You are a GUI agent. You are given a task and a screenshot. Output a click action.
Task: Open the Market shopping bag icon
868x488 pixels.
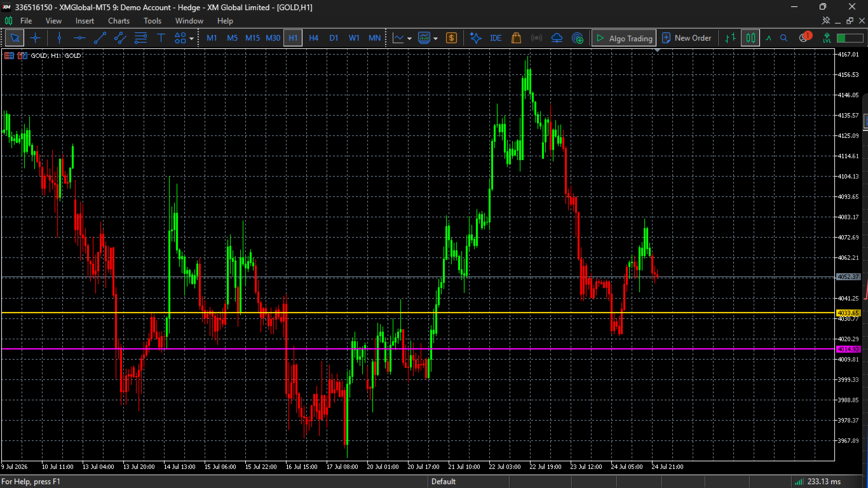(x=516, y=38)
